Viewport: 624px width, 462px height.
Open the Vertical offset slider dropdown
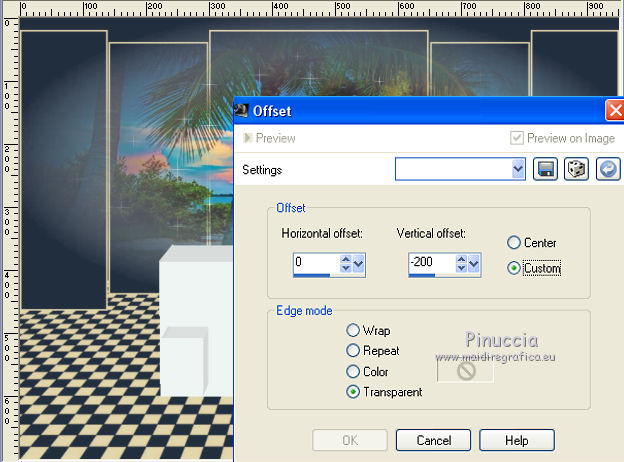474,263
